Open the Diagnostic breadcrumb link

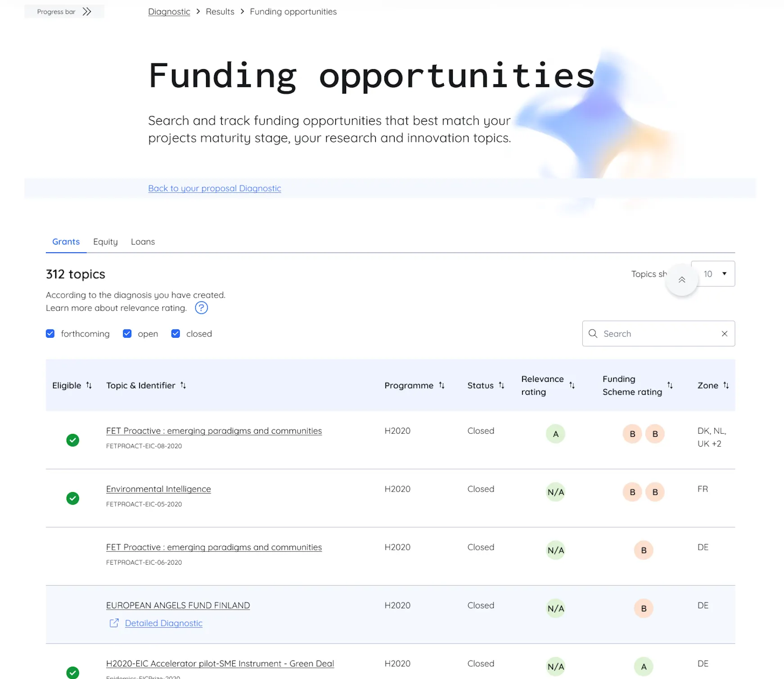coord(169,12)
